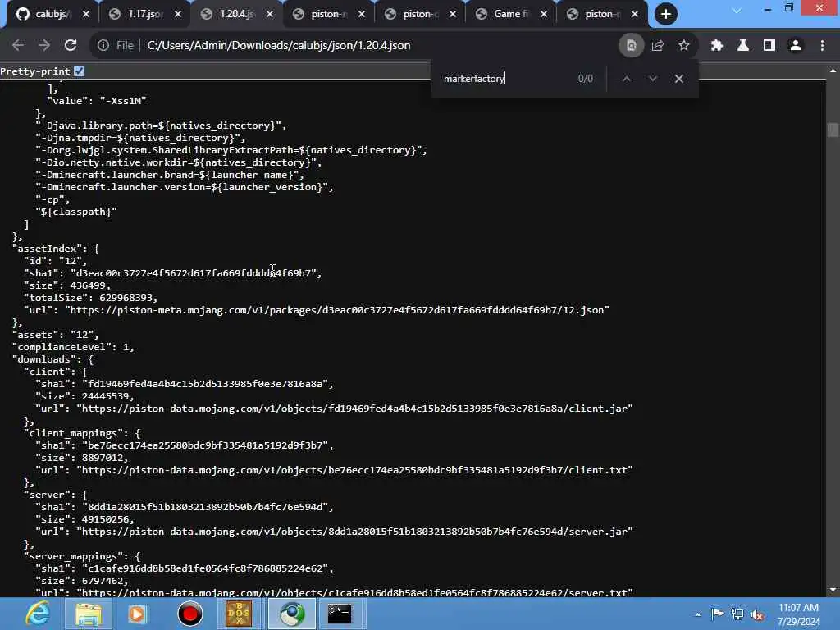Select the 1.20.4.json tab
This screenshot has width=840, height=630.
coord(231,14)
